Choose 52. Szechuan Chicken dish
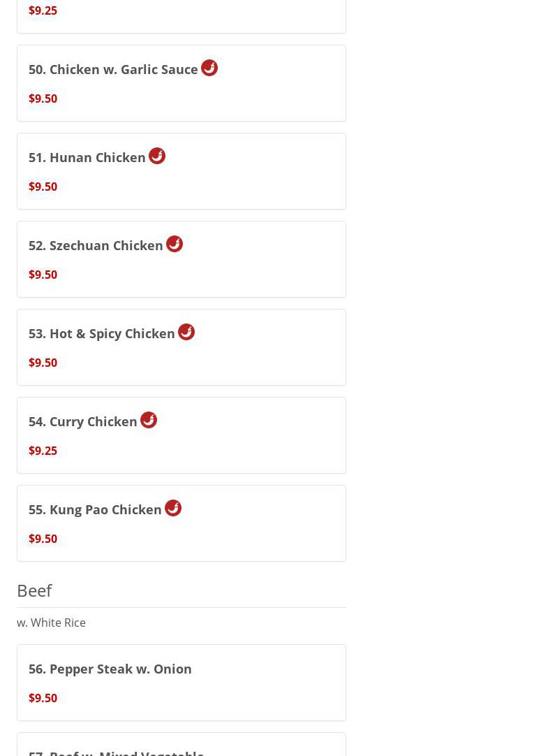The height and width of the screenshot is (756, 548). click(x=96, y=245)
